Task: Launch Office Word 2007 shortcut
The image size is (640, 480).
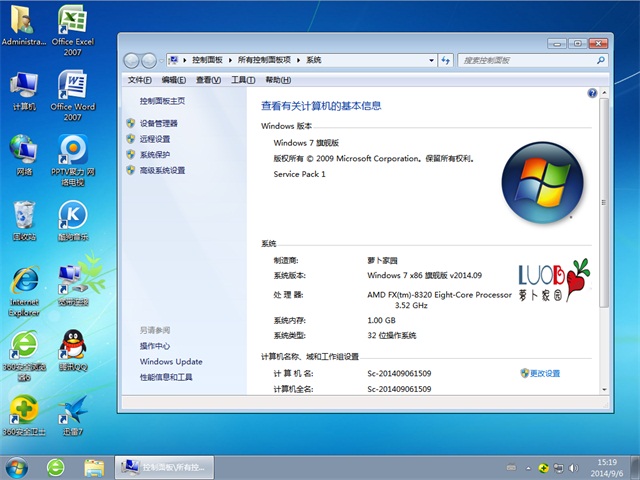Action: pyautogui.click(x=73, y=96)
